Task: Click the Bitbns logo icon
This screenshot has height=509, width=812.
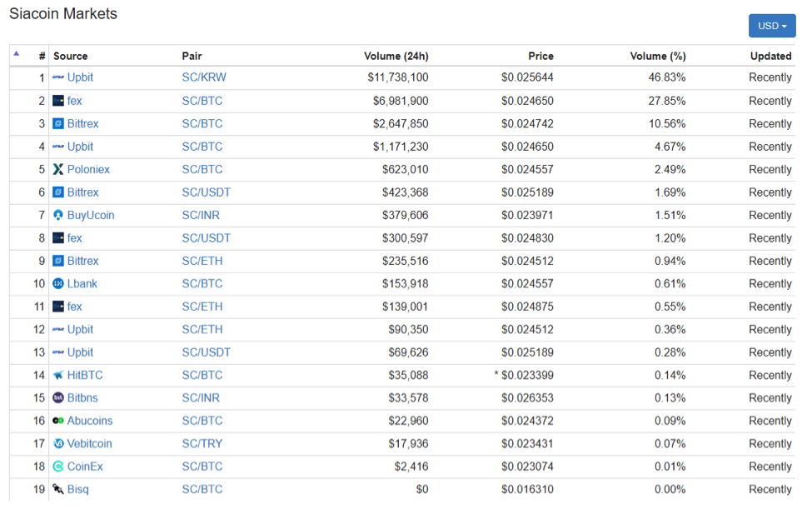Action: tap(58, 397)
